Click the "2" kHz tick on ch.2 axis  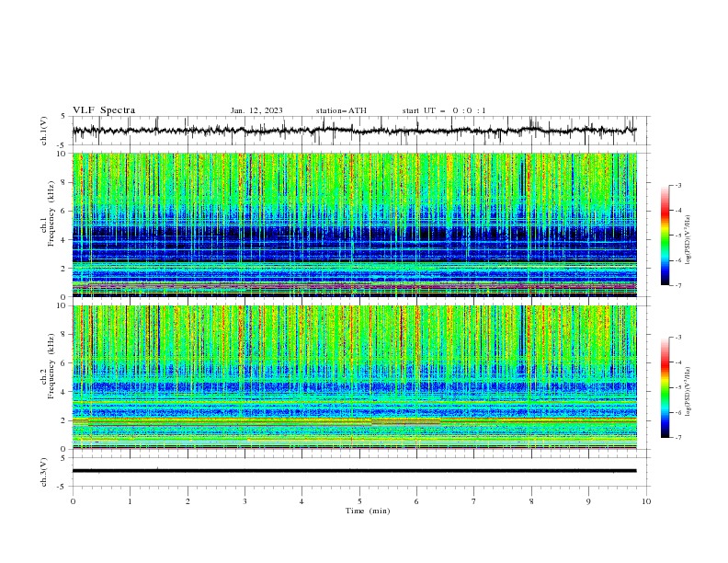tap(64, 420)
